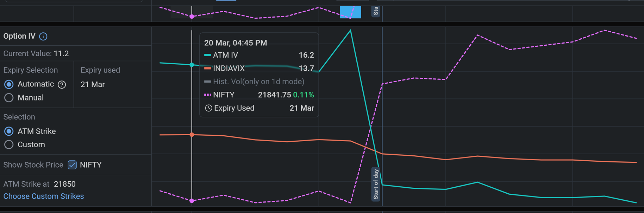Switch expiry selection to Manual
The height and width of the screenshot is (213, 644).
tap(9, 98)
